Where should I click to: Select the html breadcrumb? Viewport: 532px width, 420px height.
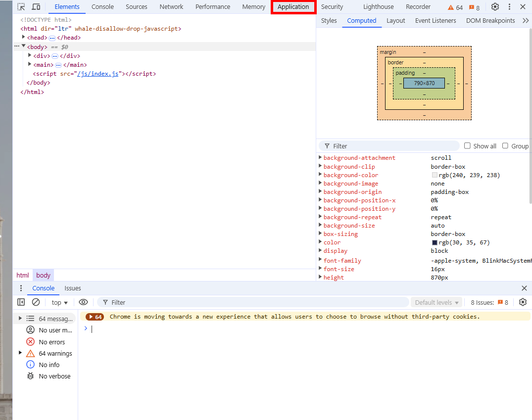pyautogui.click(x=22, y=275)
